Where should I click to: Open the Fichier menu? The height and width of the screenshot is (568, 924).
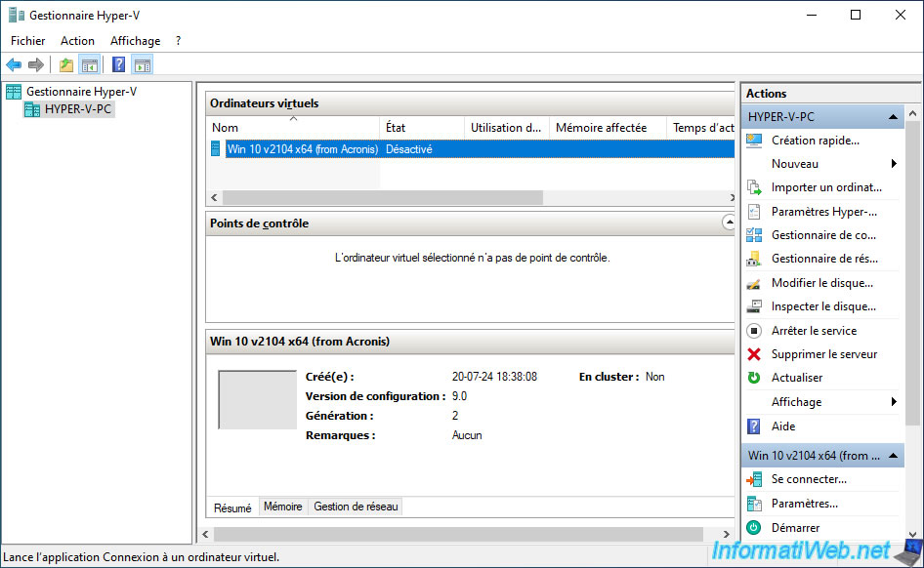(27, 41)
